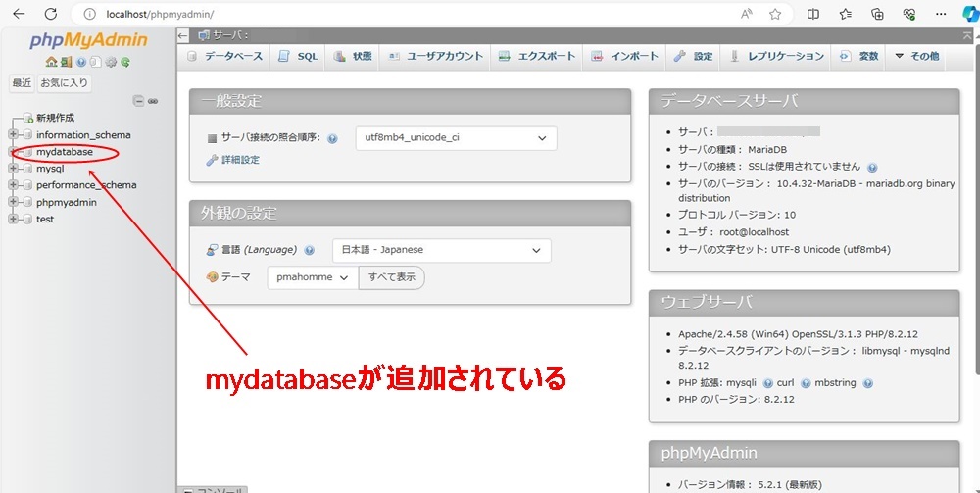
Task: Open the 状態 tab
Action: [x=353, y=56]
